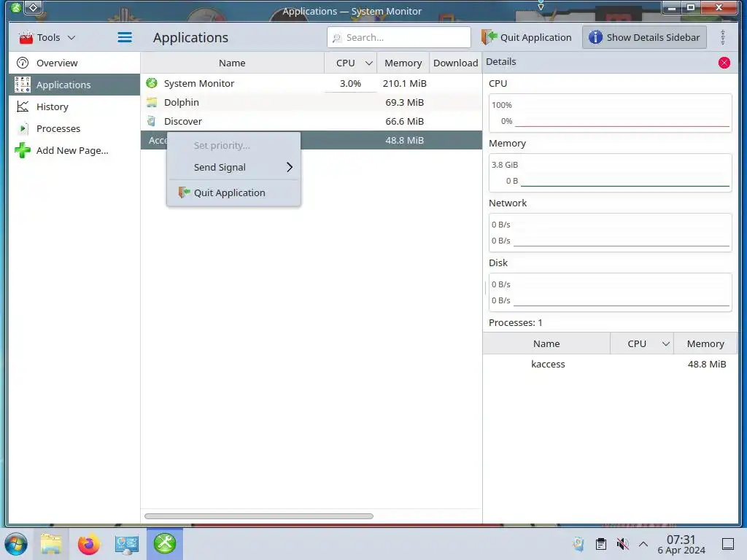This screenshot has height=560, width=747.
Task: Click the System Monitor app icon in list
Action: pyautogui.click(x=152, y=83)
